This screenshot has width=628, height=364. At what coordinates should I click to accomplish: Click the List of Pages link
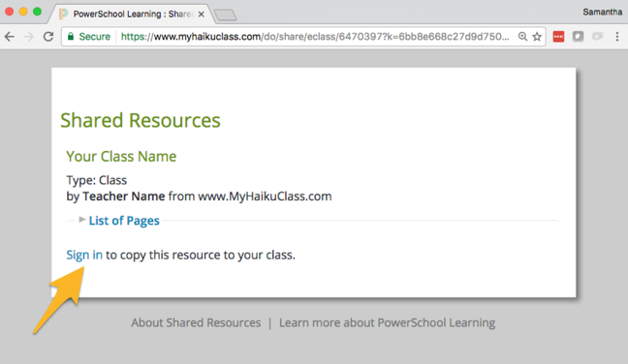point(124,221)
